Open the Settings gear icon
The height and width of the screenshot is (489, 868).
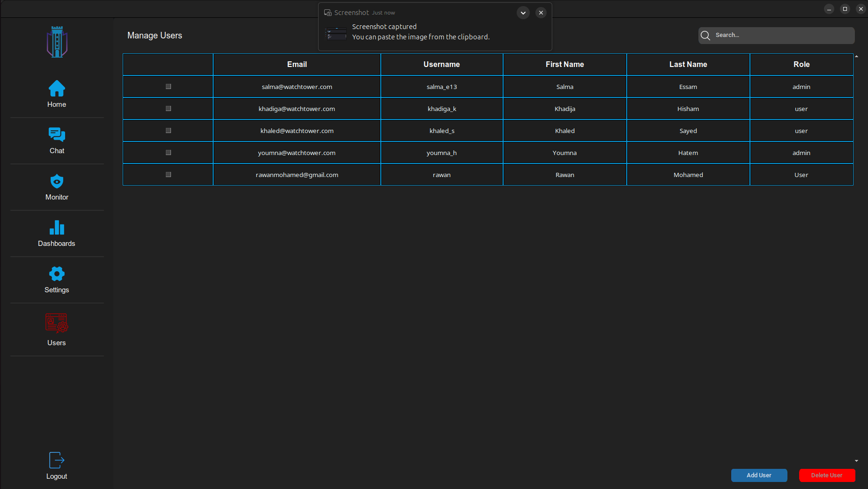[57, 274]
